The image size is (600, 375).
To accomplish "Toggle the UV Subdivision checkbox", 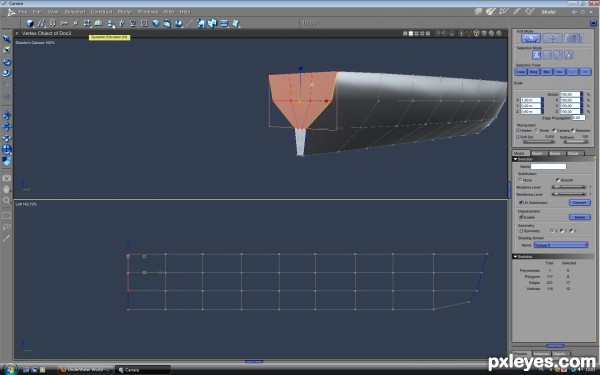I will 520,202.
